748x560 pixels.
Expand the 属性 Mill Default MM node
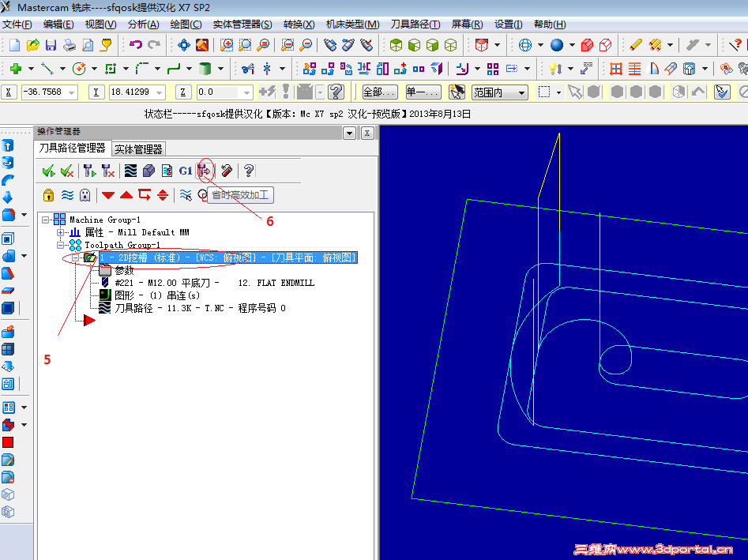(61, 232)
